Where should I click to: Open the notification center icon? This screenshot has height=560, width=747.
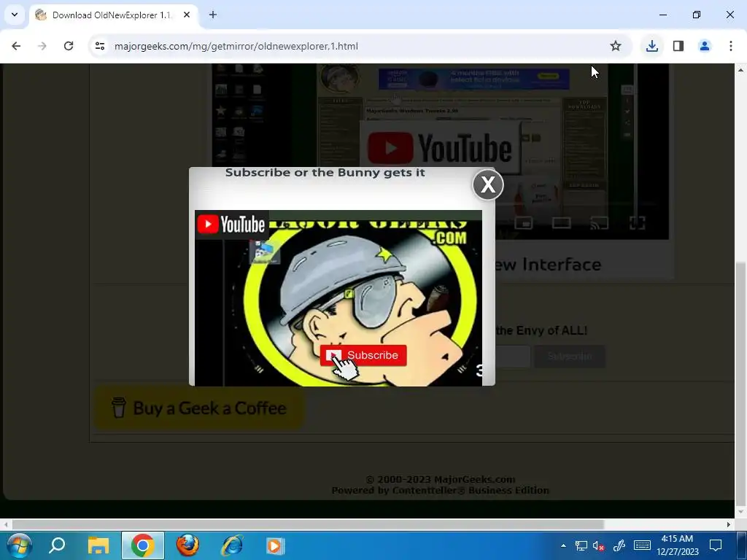click(x=716, y=545)
